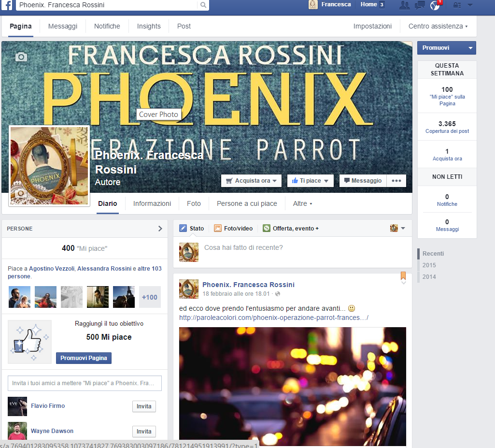Open the paroleacolori.com link in the post
The image size is (495, 448).
274,318
